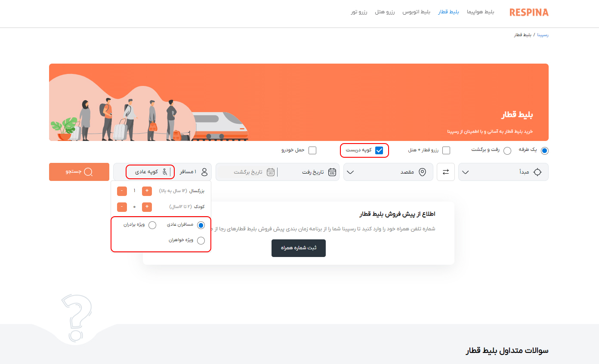Click the seat icon beside کوپه عادی
This screenshot has height=364, width=599.
pyautogui.click(x=165, y=172)
